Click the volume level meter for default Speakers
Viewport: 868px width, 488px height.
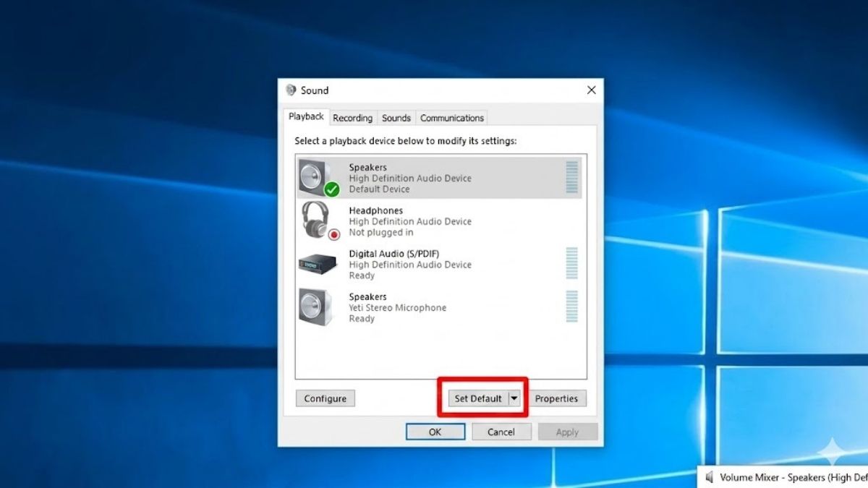[x=572, y=178]
